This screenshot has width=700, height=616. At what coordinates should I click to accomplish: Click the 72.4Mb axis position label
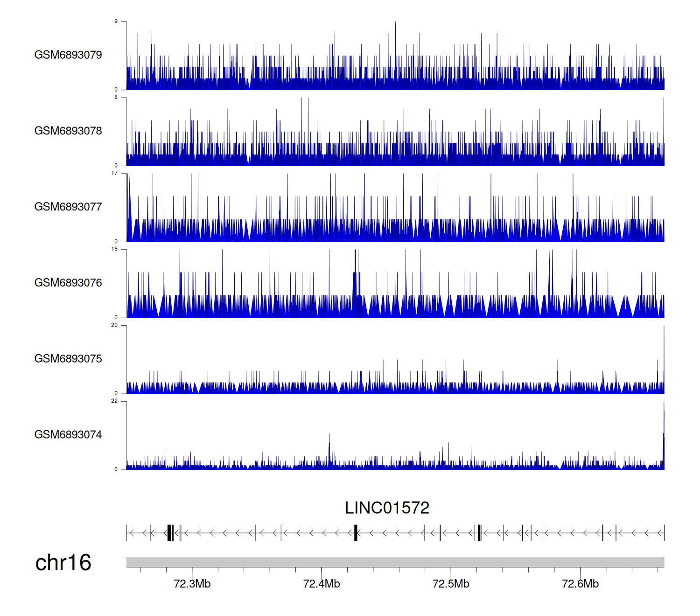[x=322, y=584]
